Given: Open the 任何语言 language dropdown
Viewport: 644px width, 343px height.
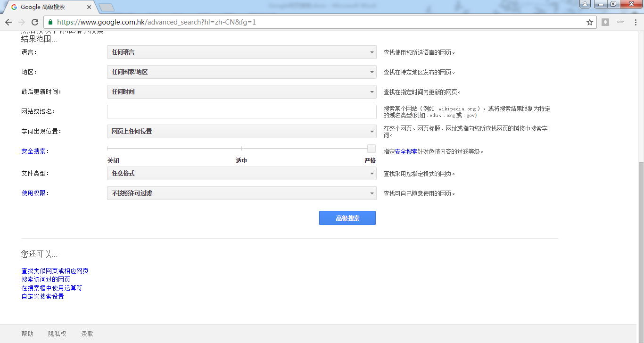Looking at the screenshot, I should pos(241,52).
